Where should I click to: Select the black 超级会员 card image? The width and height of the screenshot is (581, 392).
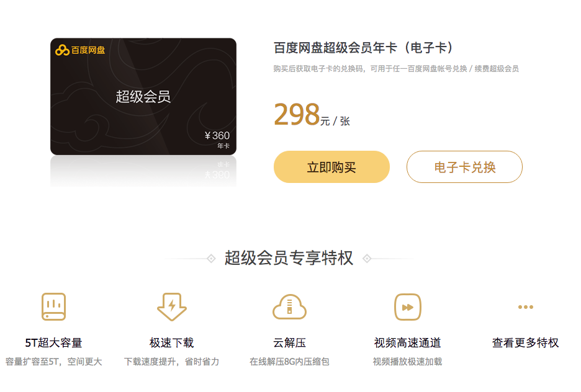point(143,96)
